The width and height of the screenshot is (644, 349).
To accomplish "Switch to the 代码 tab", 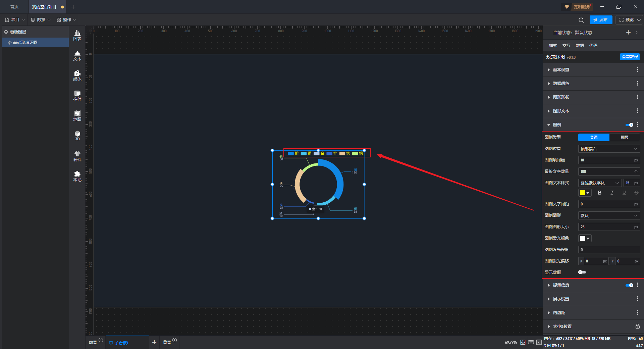I will click(x=593, y=46).
